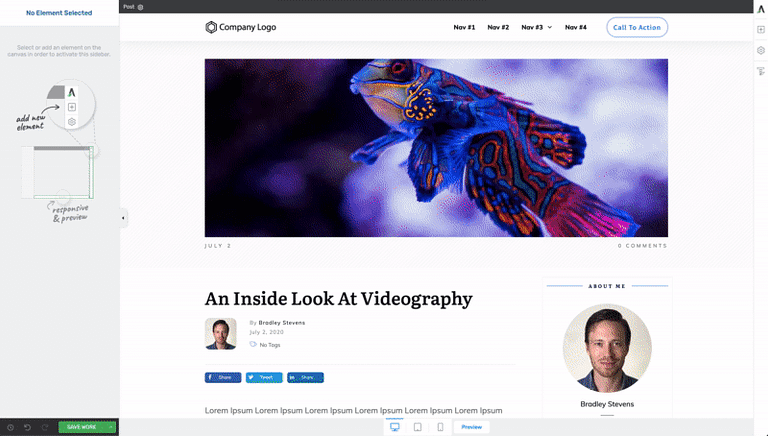Click the redo arrow icon
Image resolution: width=768 pixels, height=436 pixels.
pos(45,427)
